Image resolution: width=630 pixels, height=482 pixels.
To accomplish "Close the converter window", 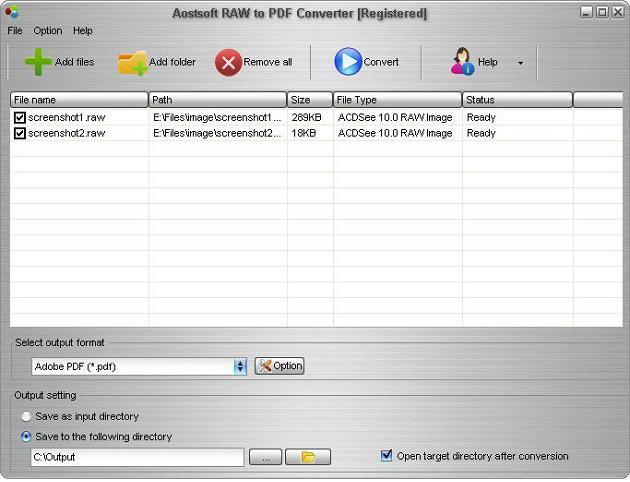I will [618, 12].
